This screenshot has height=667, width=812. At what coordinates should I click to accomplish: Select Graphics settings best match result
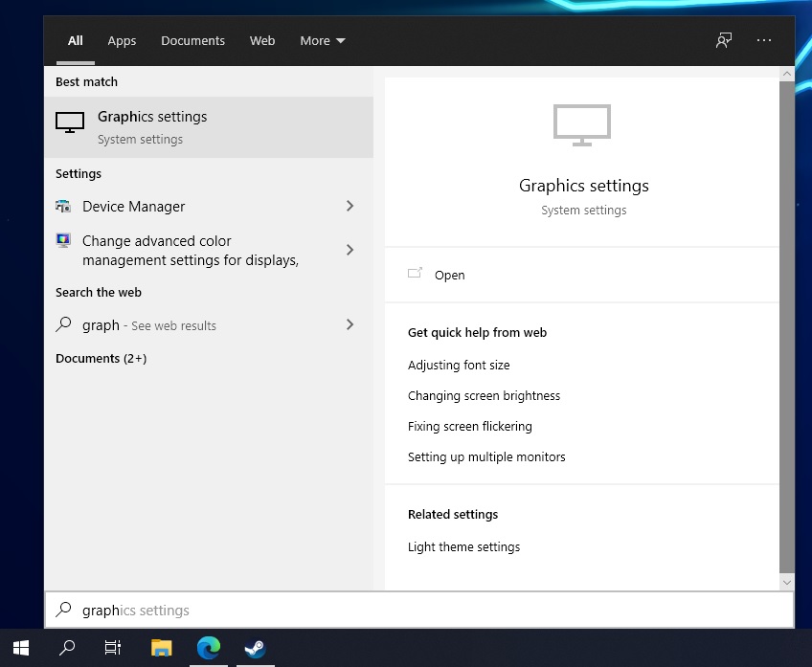click(209, 126)
